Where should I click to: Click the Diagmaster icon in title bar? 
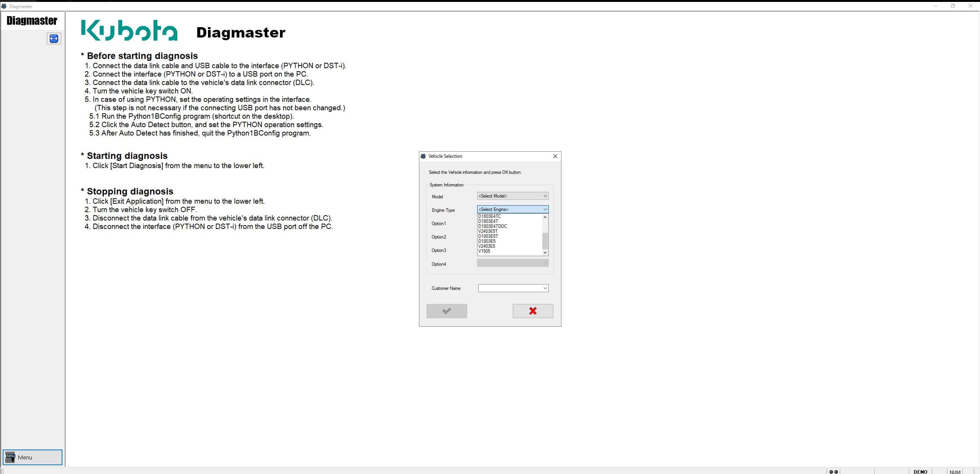point(4,6)
